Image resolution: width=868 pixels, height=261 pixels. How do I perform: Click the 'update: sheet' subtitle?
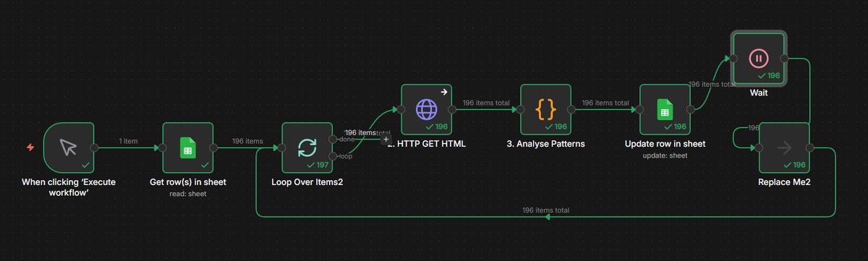pos(665,155)
